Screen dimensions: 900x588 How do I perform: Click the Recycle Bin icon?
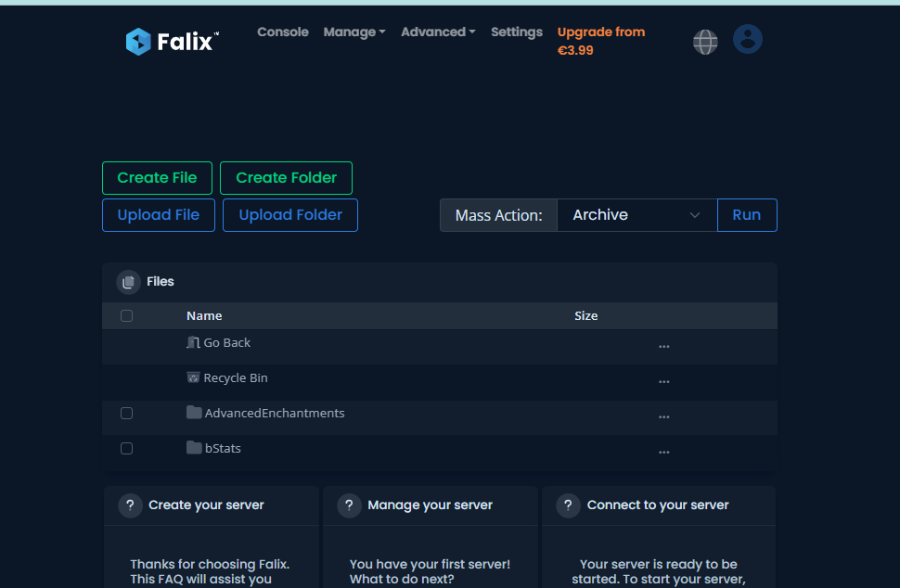tap(193, 377)
